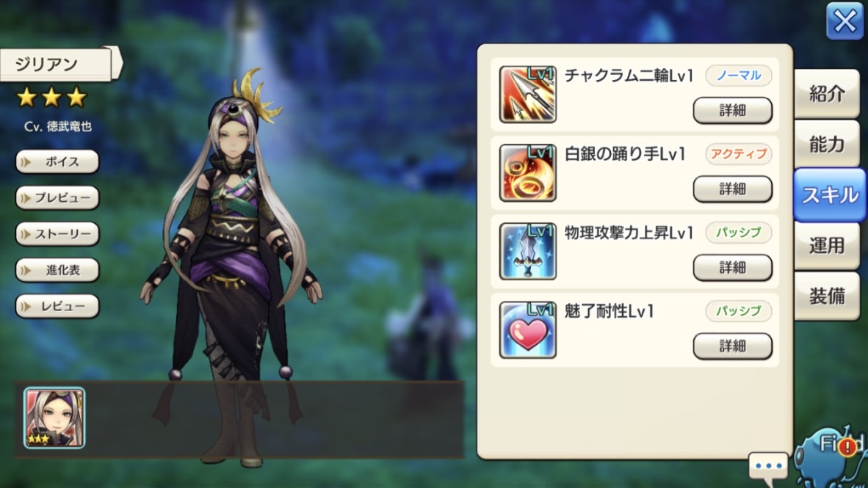The height and width of the screenshot is (488, 868).
Task: Open the レビュー button
Action: coord(57,307)
